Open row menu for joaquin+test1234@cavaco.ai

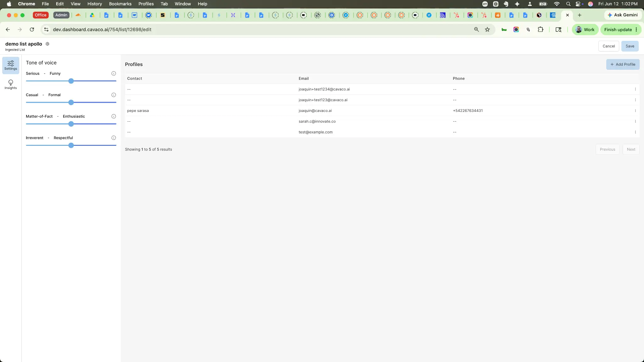(635, 89)
